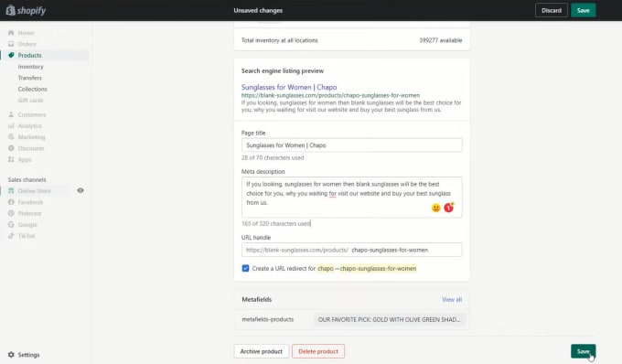View online store via eye icon
Viewport: 622px width, 364px height.
80,191
